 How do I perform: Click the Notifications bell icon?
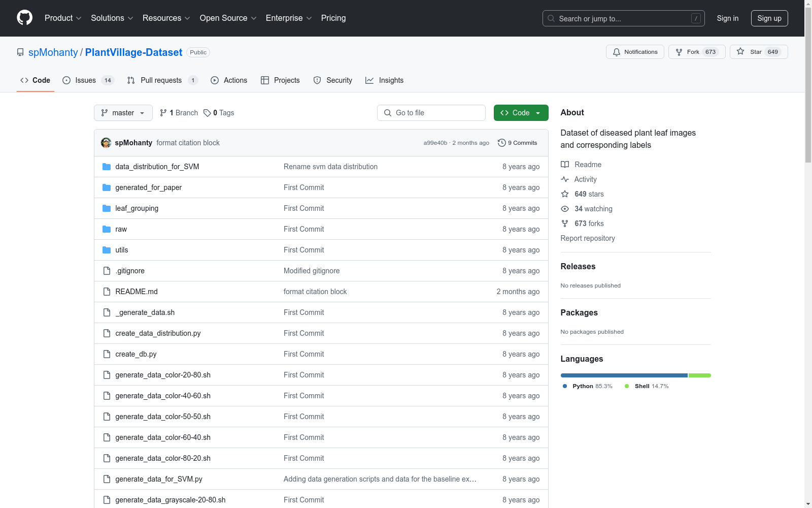[617, 52]
